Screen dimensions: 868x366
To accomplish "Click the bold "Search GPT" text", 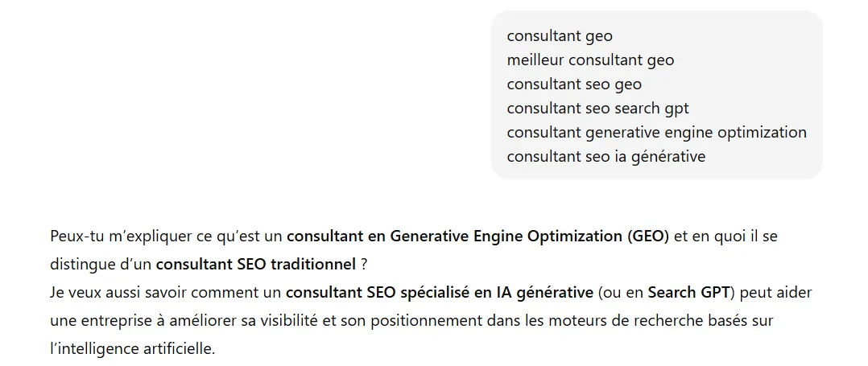I will point(688,292).
